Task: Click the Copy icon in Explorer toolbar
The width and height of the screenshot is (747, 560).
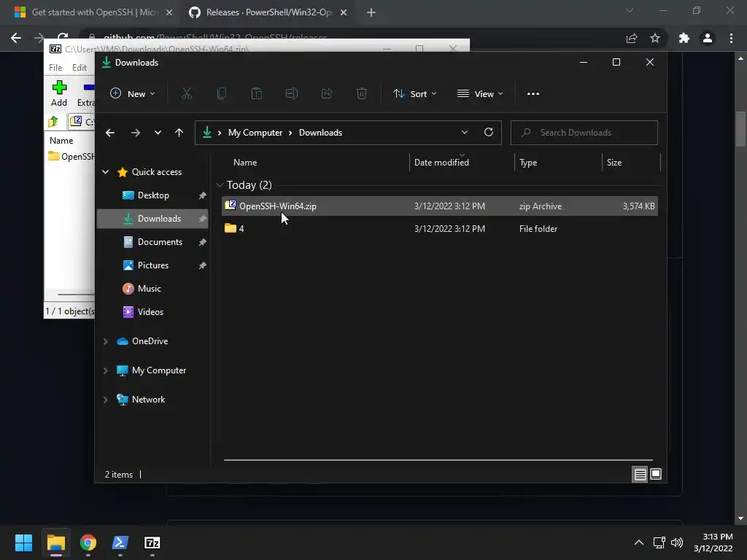Action: pyautogui.click(x=222, y=94)
